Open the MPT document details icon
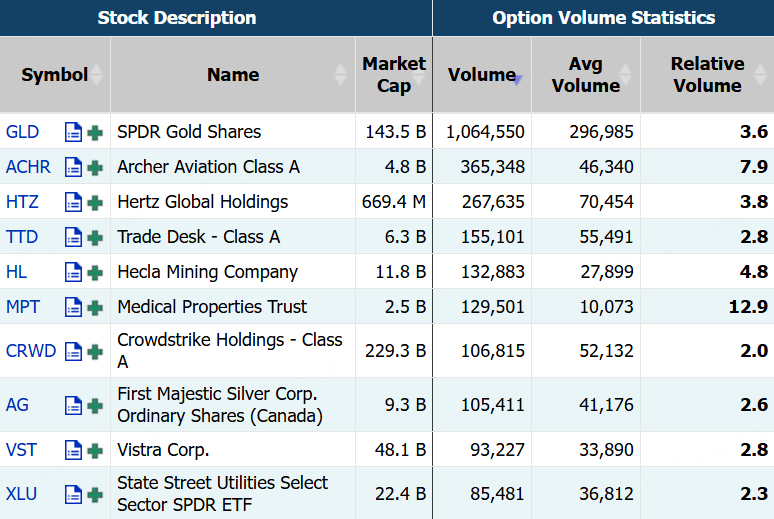Image resolution: width=774 pixels, height=519 pixels. [x=73, y=307]
